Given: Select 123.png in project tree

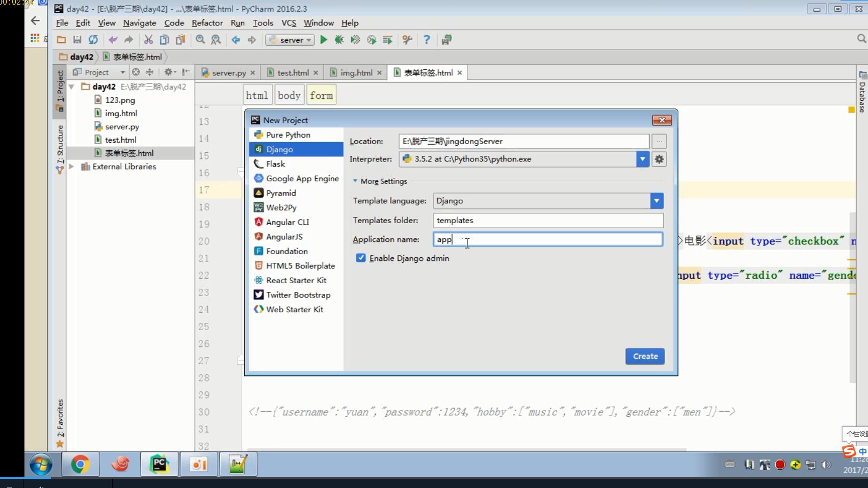Looking at the screenshot, I should [120, 100].
